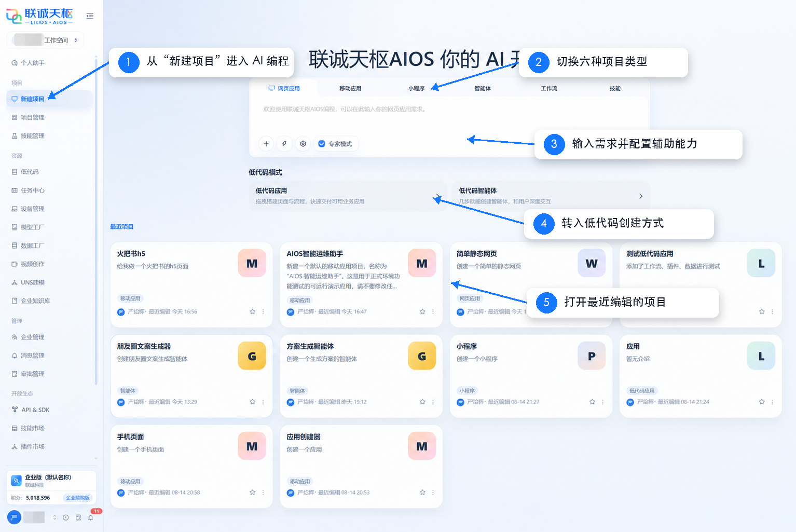Star the AIOS智能运维助手 project
Viewport: 796px width, 532px height.
pyautogui.click(x=422, y=311)
